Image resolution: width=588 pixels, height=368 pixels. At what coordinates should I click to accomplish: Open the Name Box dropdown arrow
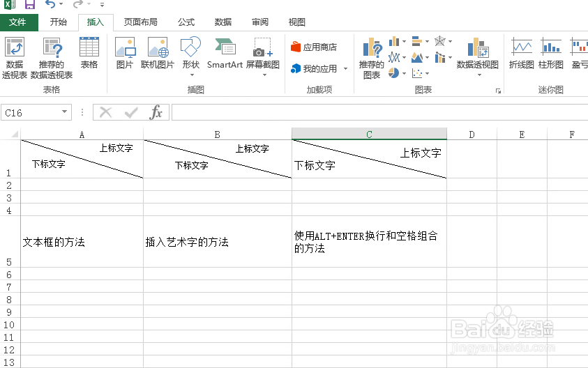pos(64,112)
